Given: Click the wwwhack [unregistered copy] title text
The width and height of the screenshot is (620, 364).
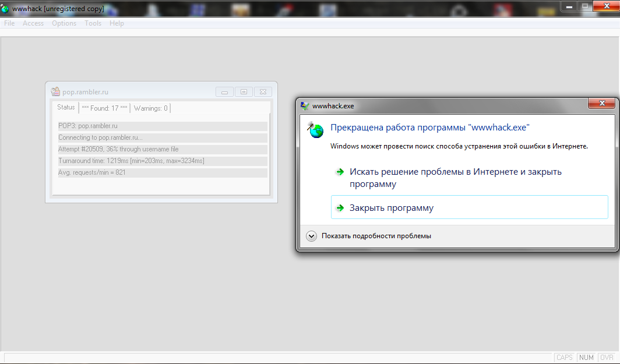Looking at the screenshot, I should (x=58, y=8).
